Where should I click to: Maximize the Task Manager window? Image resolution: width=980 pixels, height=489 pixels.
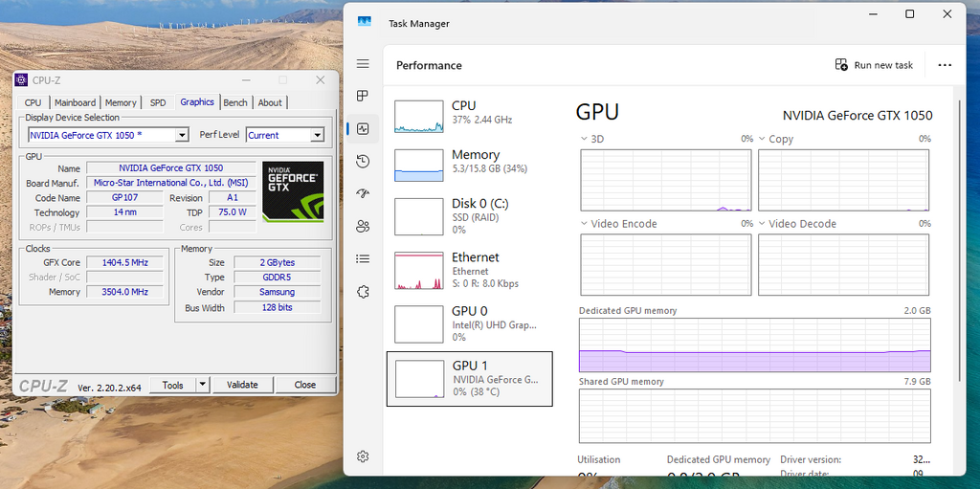point(910,13)
